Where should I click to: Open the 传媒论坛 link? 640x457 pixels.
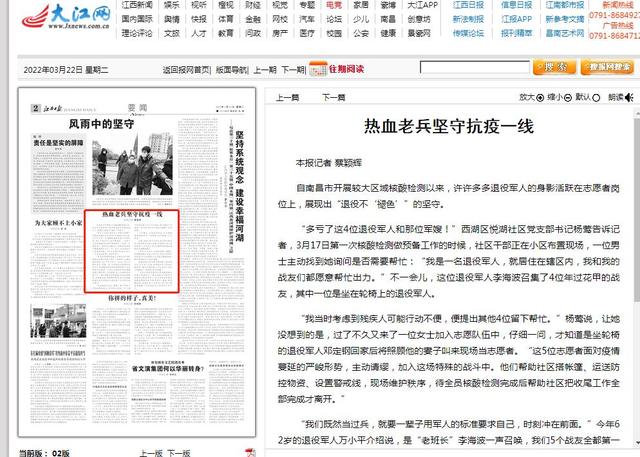click(468, 33)
